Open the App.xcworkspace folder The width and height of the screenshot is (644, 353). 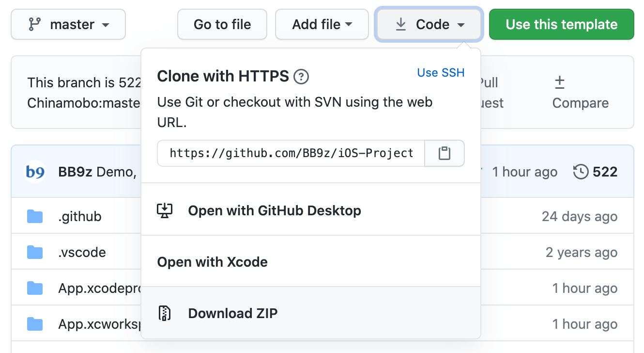(x=100, y=324)
